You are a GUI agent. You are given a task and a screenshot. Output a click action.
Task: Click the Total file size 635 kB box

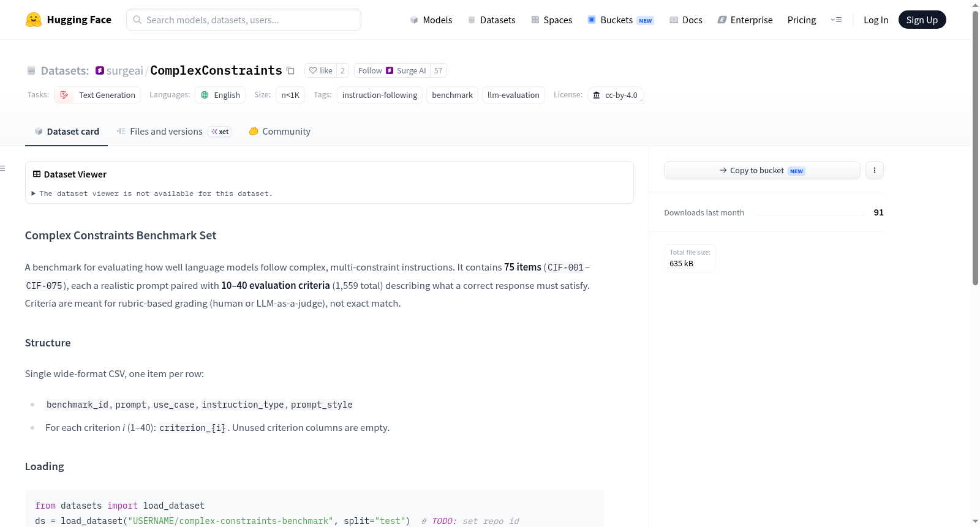pyautogui.click(x=690, y=258)
